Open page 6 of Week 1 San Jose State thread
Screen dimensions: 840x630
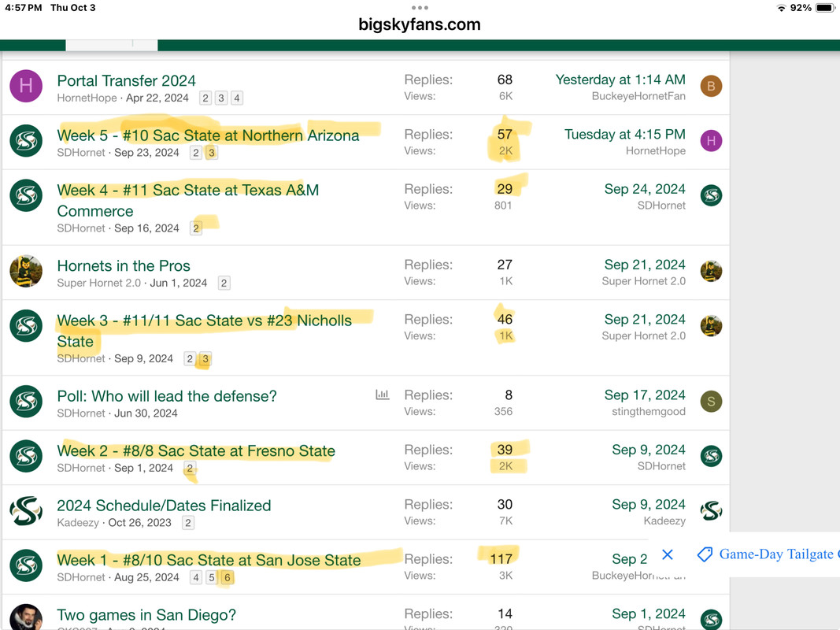pos(228,577)
